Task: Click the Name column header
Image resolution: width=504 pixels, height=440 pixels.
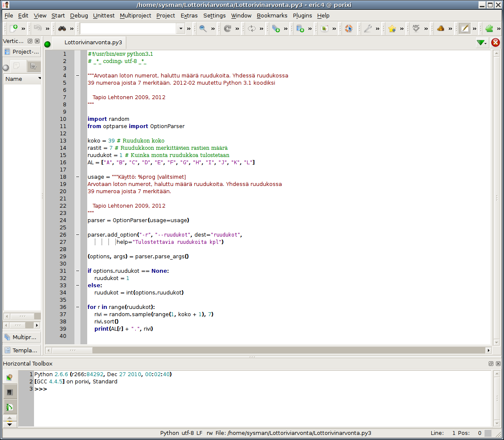Action: coord(22,79)
